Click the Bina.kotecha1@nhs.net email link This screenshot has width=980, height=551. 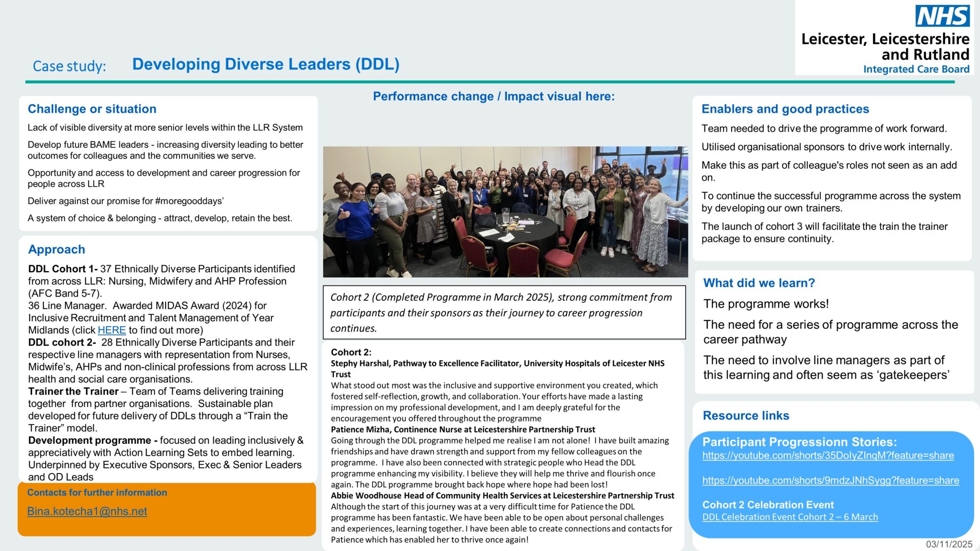(x=87, y=511)
